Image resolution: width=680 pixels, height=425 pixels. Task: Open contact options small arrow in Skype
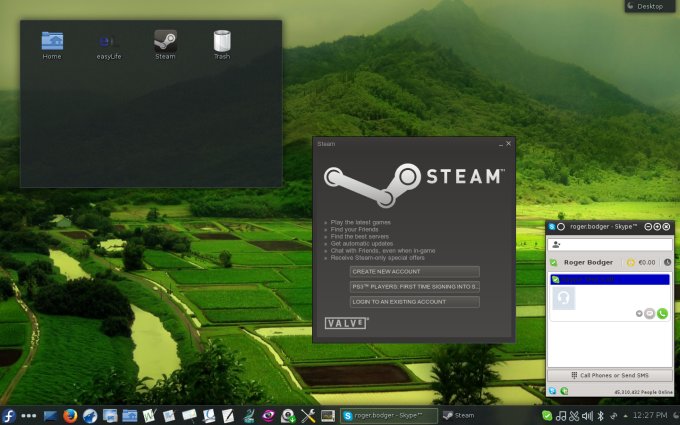[x=639, y=314]
